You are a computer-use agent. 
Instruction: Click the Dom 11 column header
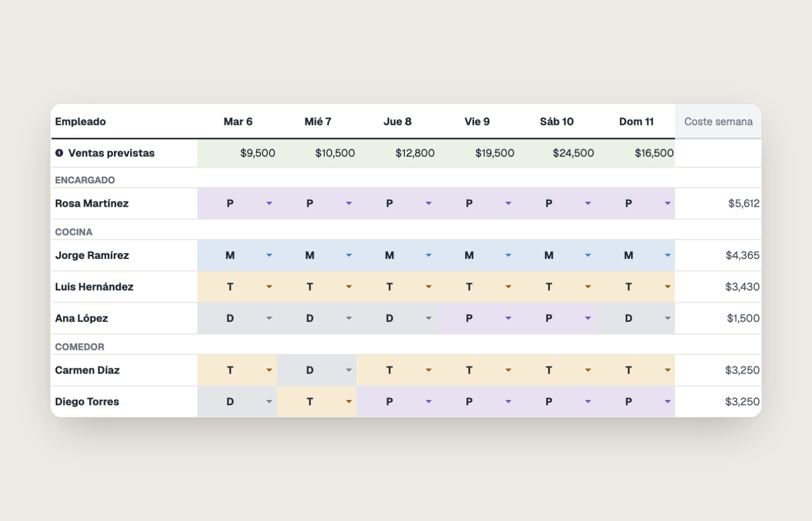coord(636,121)
